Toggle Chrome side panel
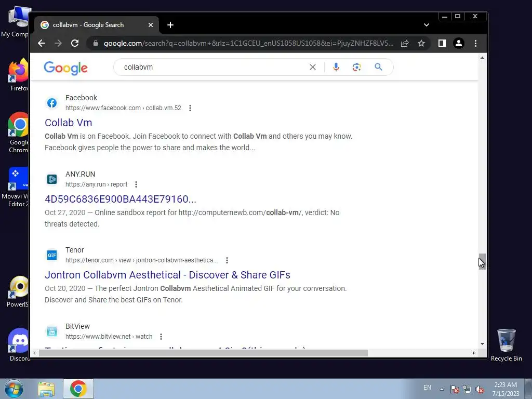The image size is (532, 399). 442,43
